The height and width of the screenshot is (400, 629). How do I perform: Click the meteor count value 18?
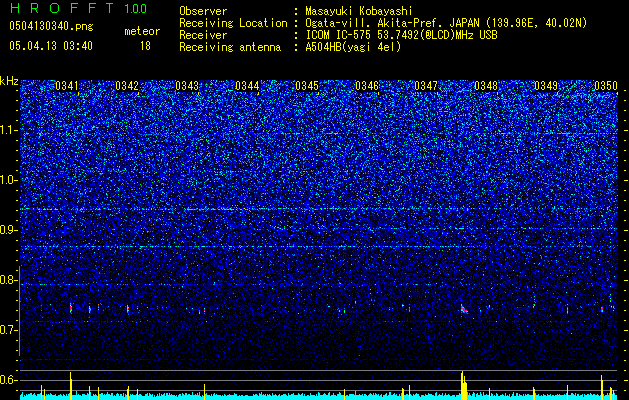[x=145, y=46]
